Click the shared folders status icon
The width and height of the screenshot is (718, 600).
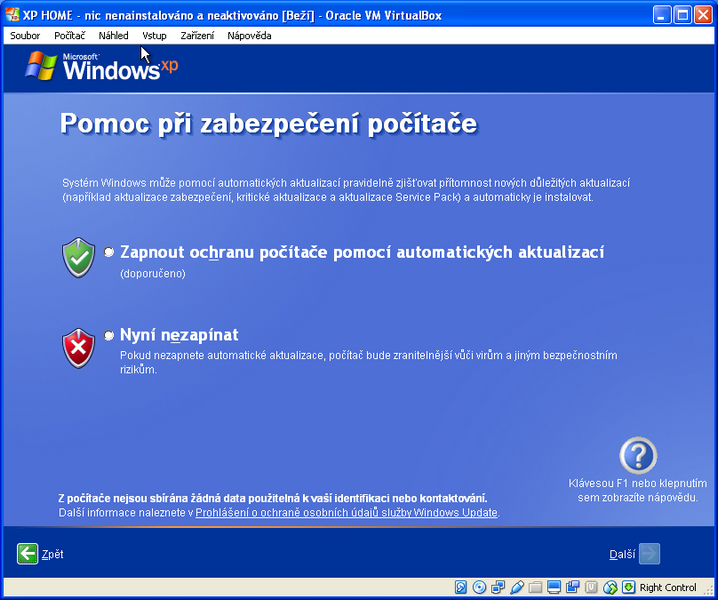(535, 587)
